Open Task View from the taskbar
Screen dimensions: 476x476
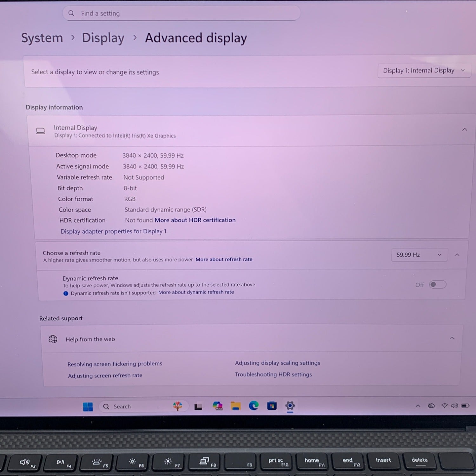tap(198, 407)
